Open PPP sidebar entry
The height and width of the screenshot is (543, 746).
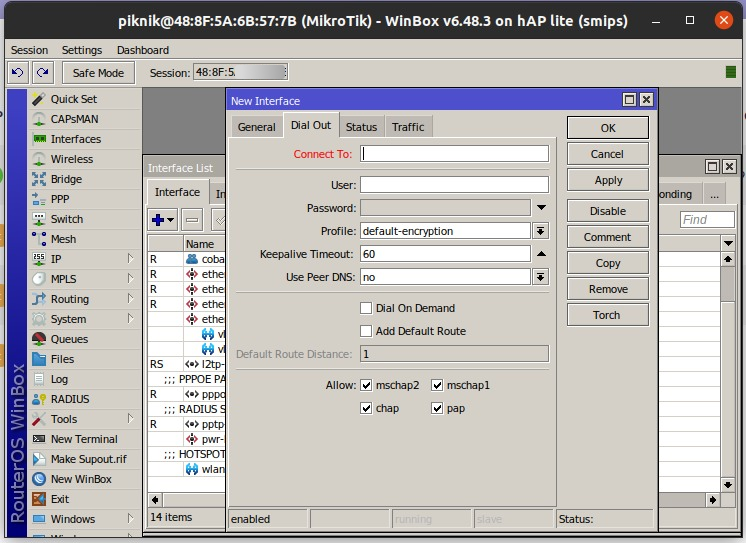tap(60, 199)
